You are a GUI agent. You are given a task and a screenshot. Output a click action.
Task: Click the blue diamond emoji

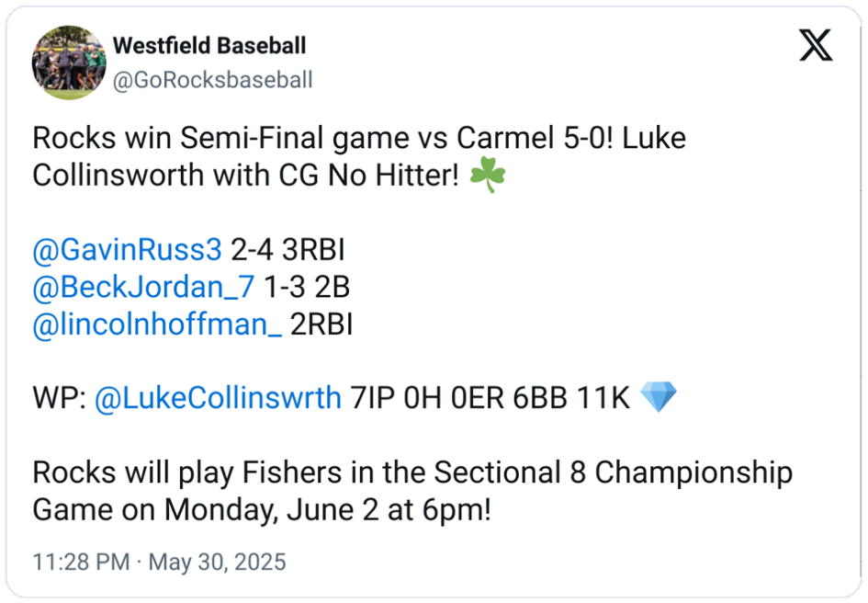point(657,399)
